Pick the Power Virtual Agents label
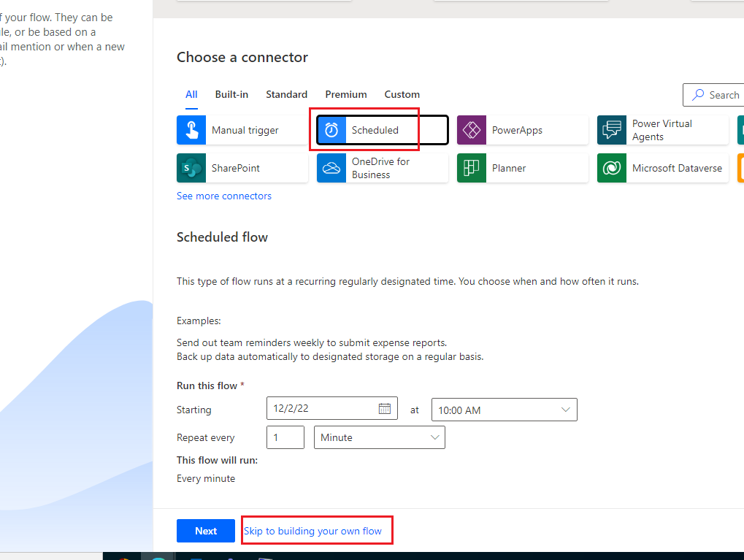 [662, 130]
